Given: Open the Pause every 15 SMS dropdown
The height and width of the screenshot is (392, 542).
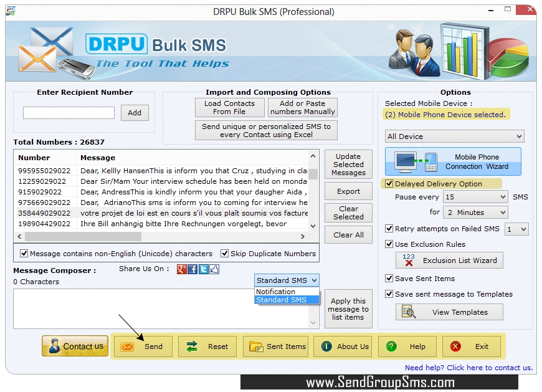Looking at the screenshot, I should pos(475,197).
